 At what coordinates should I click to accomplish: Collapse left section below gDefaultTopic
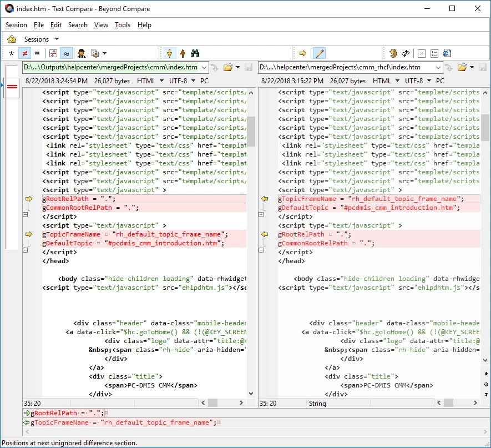[x=26, y=250]
